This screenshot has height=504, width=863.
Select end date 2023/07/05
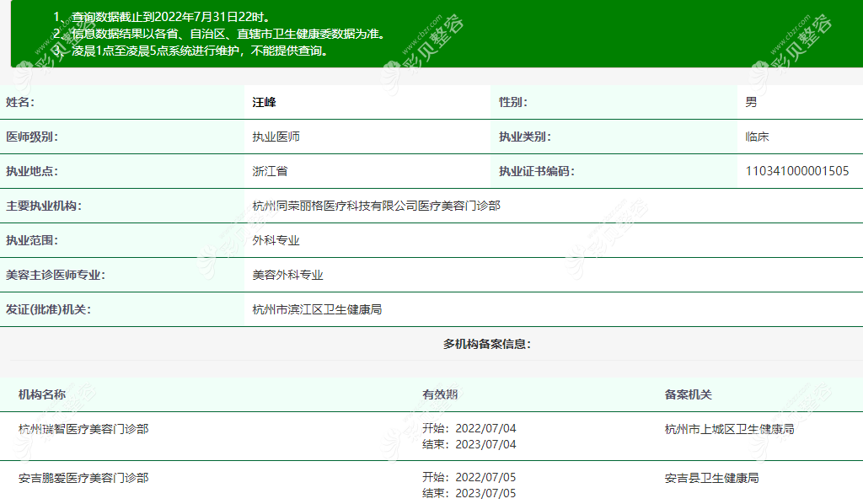click(485, 494)
